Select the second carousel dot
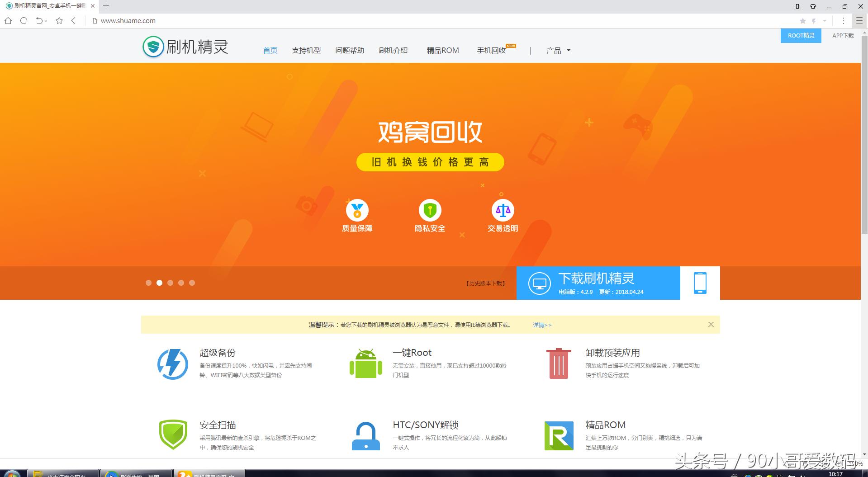Screen dimensions: 868x477 click(x=159, y=283)
